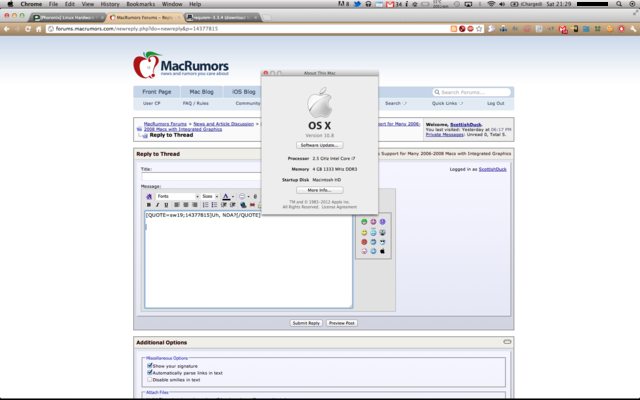Open the Sizes dropdown
Image resolution: width=640 pixels, height=400 pixels.
[x=210, y=196]
